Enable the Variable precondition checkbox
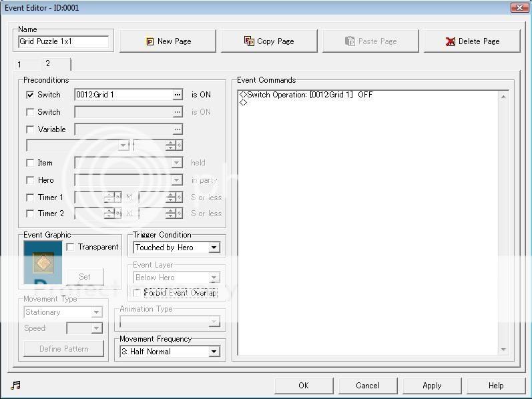 30,129
